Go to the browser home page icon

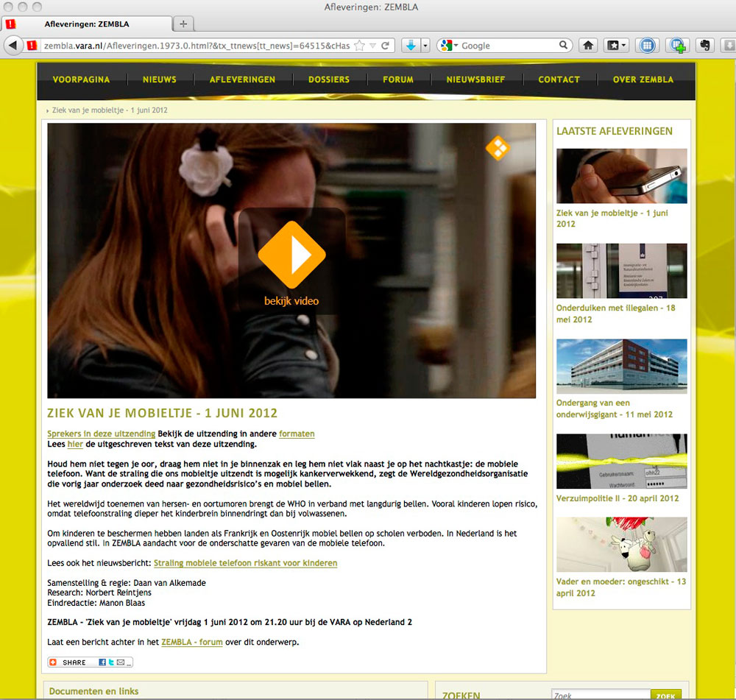click(x=588, y=46)
